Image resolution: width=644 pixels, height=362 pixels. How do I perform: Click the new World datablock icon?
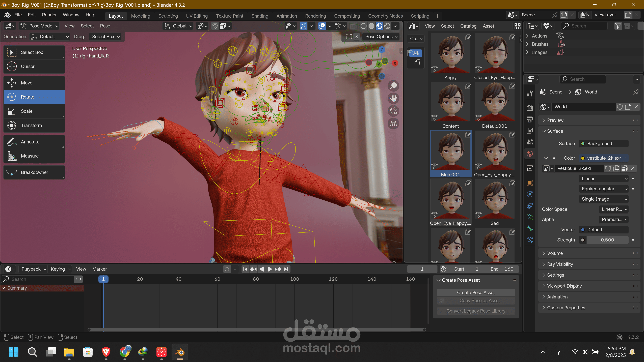click(628, 107)
